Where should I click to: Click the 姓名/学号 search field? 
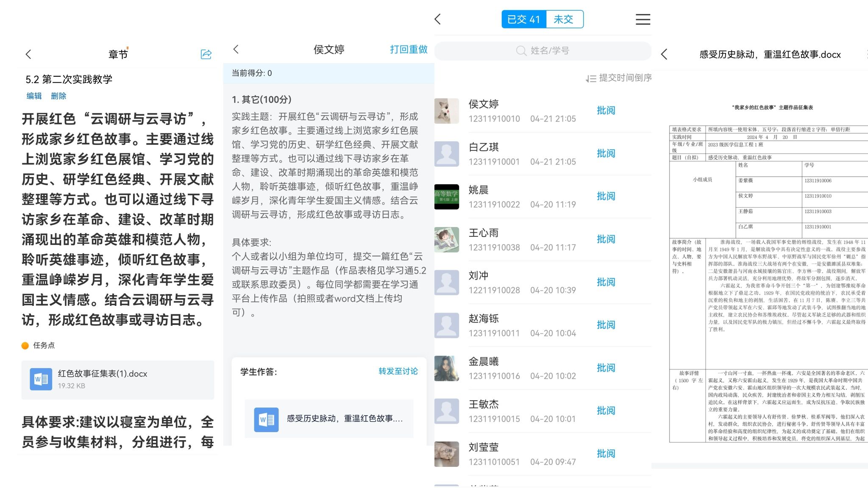(x=542, y=51)
